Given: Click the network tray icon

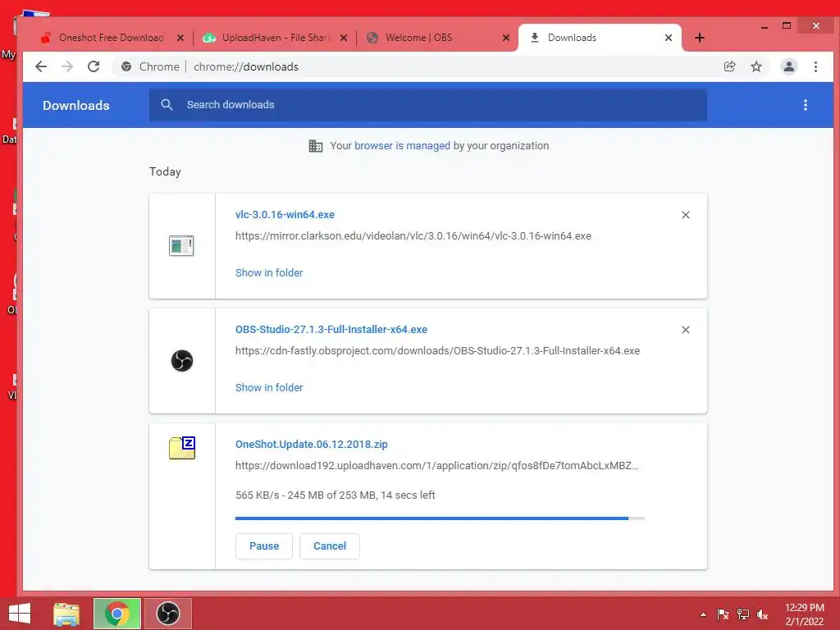Looking at the screenshot, I should [x=743, y=614].
